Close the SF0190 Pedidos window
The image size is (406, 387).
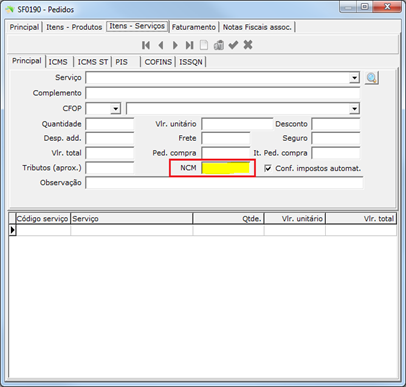pos(387,7)
